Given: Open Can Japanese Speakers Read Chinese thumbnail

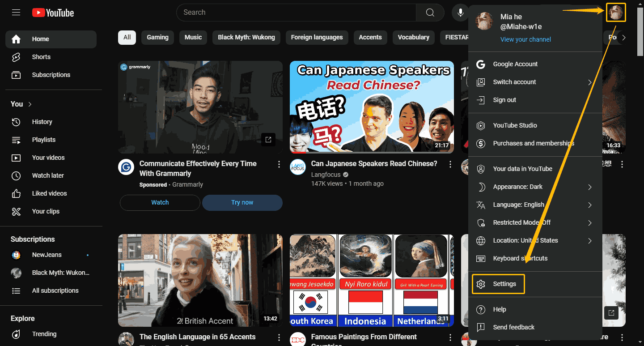Looking at the screenshot, I should [372, 107].
